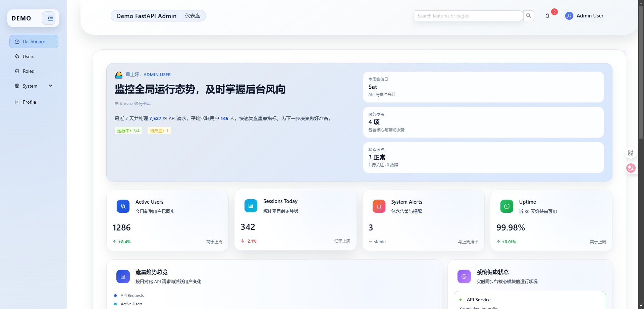
Task: Click the 系统健康状态 purple icon
Action: [x=464, y=276]
